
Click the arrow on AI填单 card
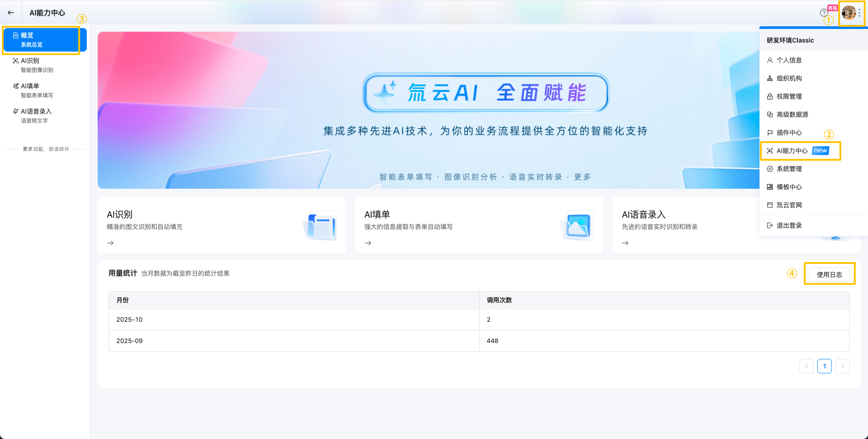(368, 243)
